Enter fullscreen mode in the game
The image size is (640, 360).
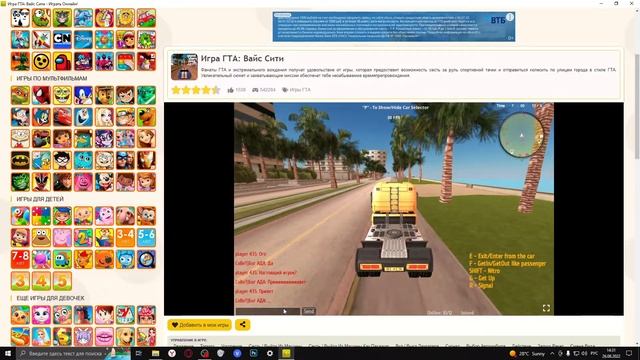(x=546, y=308)
